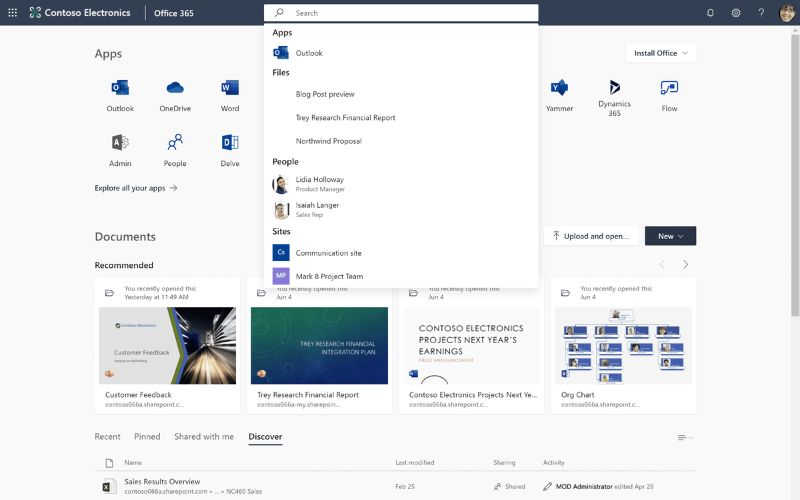This screenshot has width=800, height=500.
Task: Open the app launcher waffle icon
Action: pyautogui.click(x=13, y=13)
